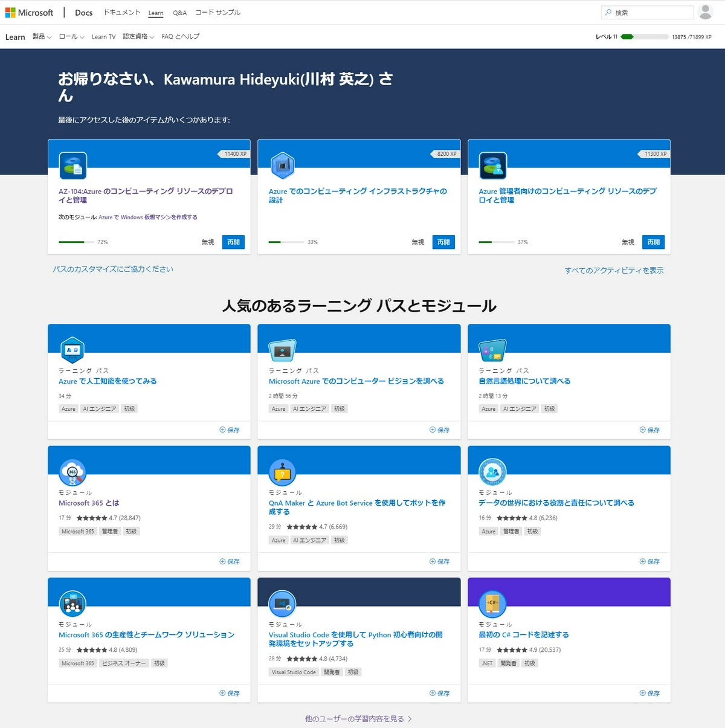725x728 pixels.
Task: Open FAQ とヘルプ
Action: pos(181,37)
